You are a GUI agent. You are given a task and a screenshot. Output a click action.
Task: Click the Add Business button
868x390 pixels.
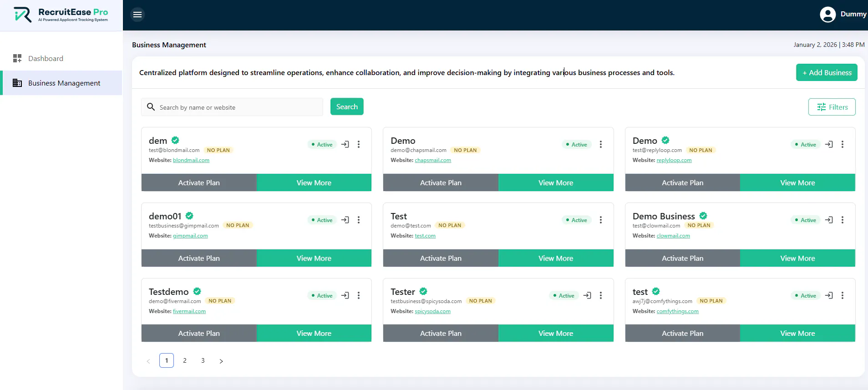click(827, 72)
